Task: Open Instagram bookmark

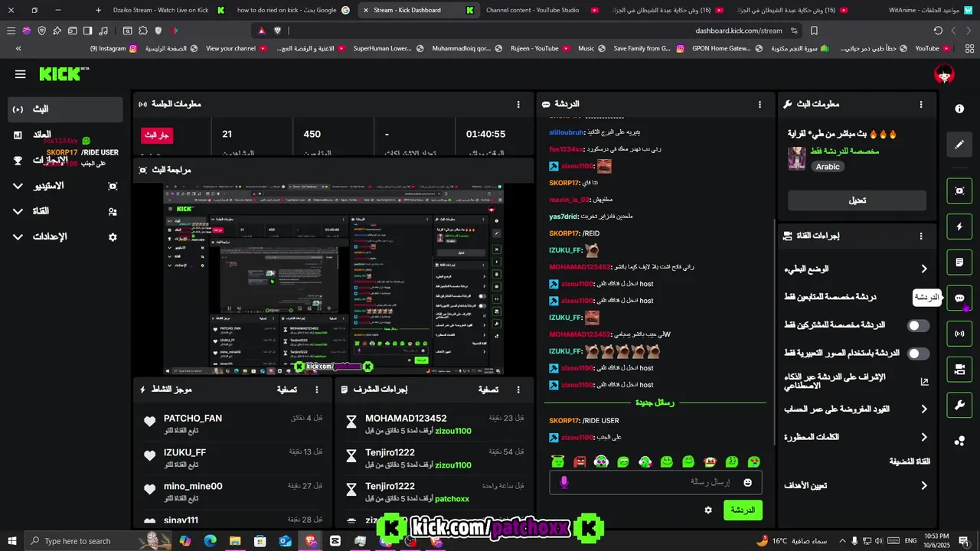Action: [x=113, y=48]
